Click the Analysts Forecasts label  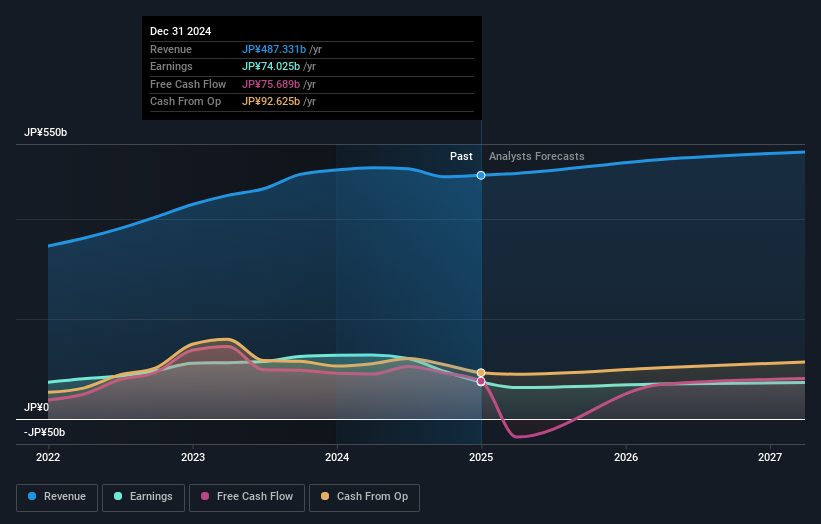pyautogui.click(x=537, y=156)
